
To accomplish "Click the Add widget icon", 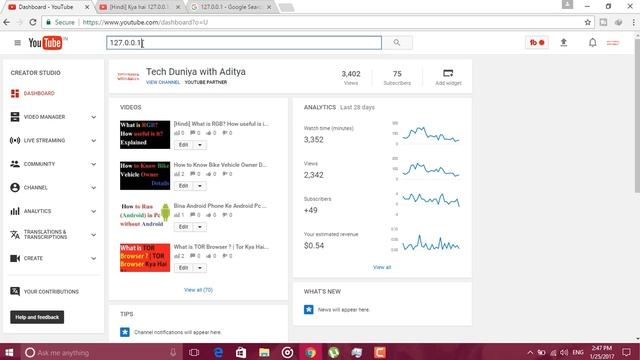I will tap(448, 73).
